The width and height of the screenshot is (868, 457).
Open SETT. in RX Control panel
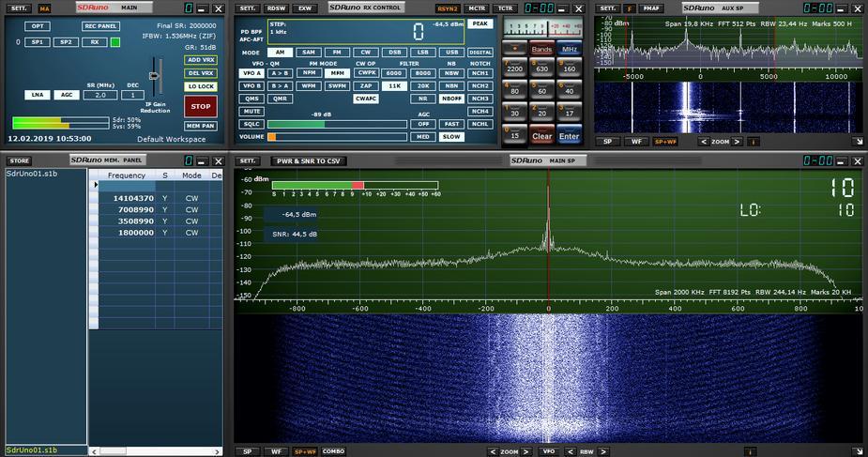248,8
